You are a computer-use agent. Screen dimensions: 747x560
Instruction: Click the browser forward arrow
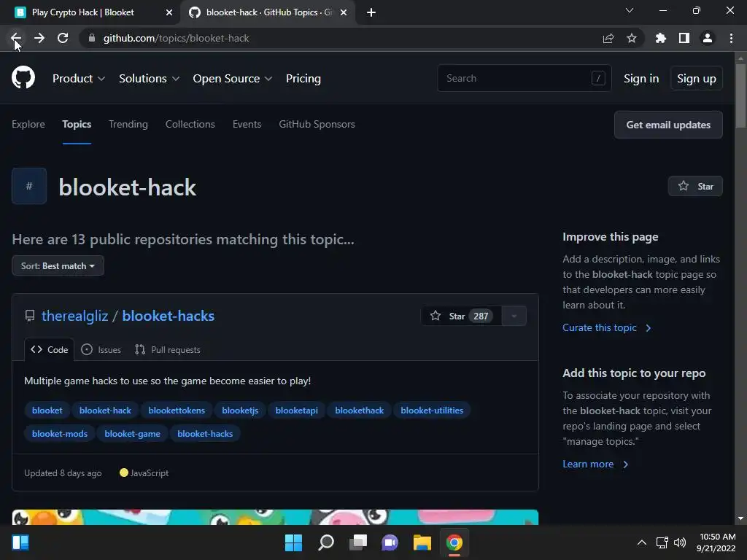(x=39, y=38)
